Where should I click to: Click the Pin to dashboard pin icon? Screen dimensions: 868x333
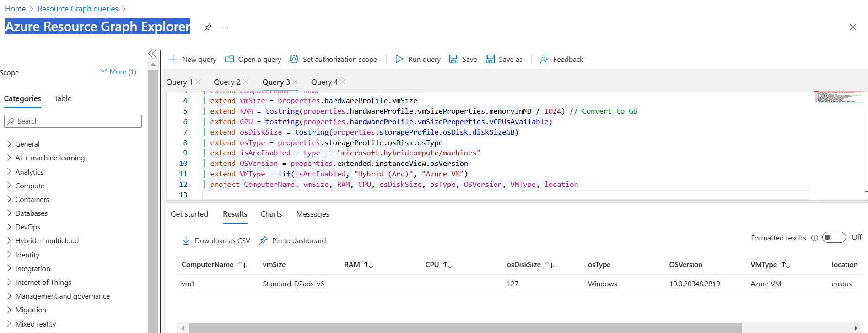pyautogui.click(x=263, y=240)
